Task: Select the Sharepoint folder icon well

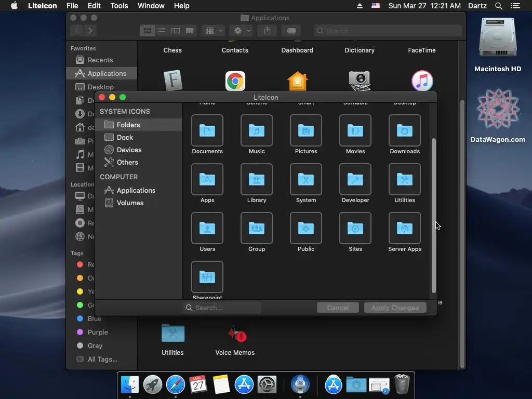Action: [x=207, y=277]
